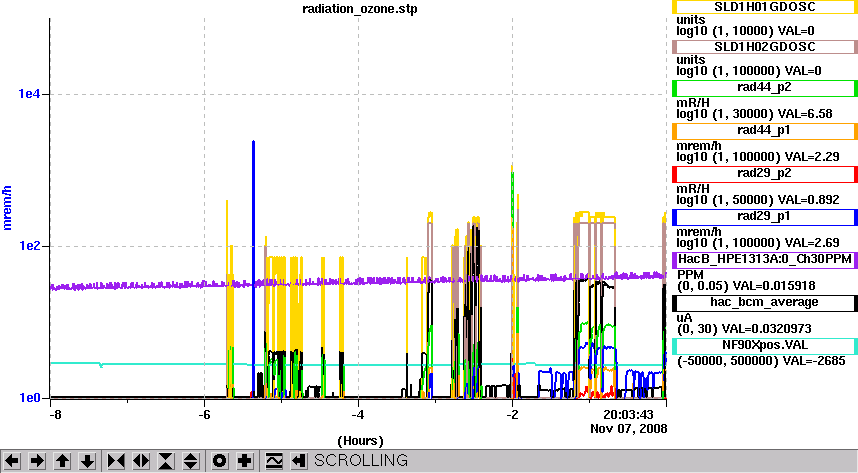Click the -8 hours axis tick label
Viewport: 858px width, 473px height.
55,415
